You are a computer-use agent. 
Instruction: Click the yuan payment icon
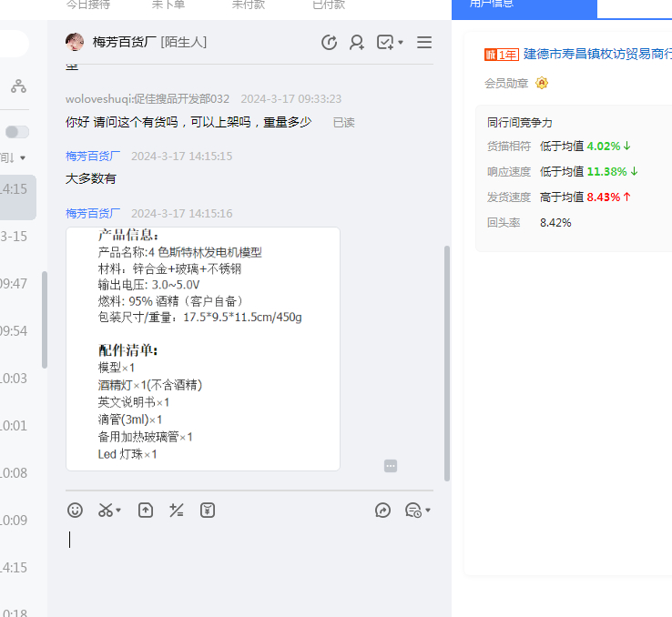pos(208,510)
